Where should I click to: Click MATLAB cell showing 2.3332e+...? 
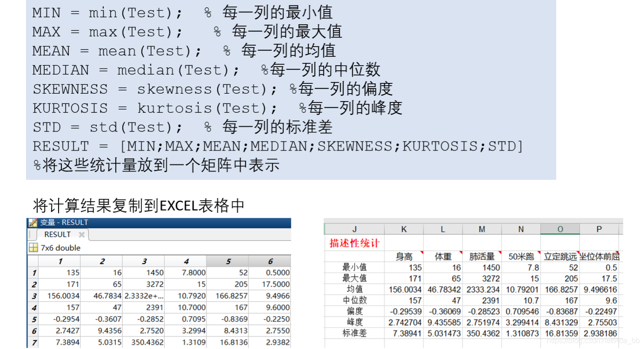pos(144,296)
